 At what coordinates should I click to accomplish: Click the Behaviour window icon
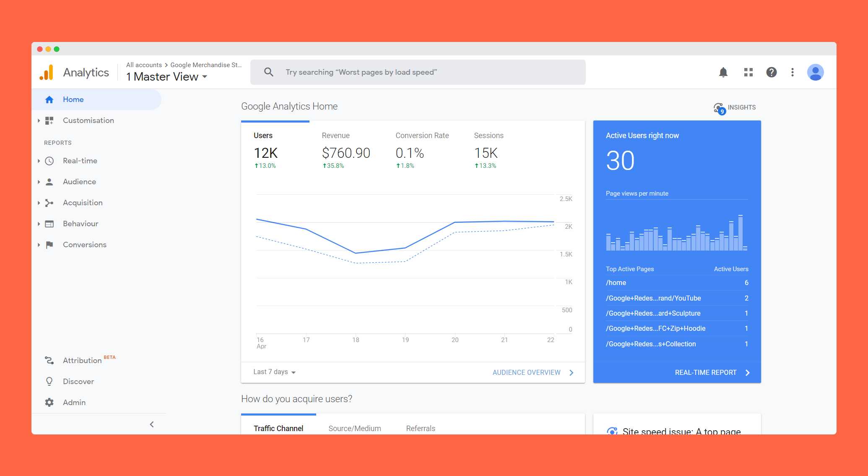click(49, 224)
